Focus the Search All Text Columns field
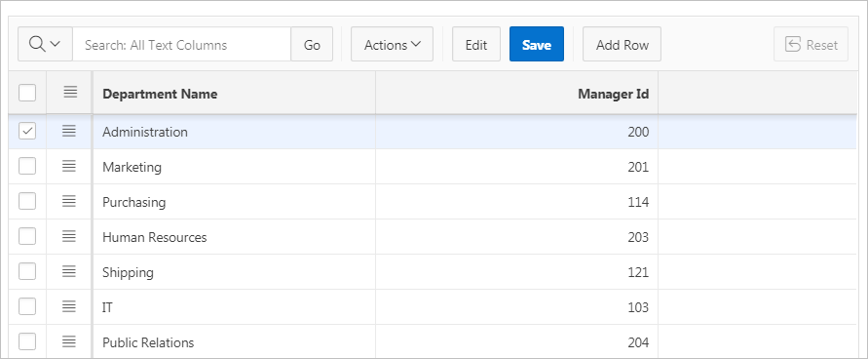The image size is (868, 359). (181, 44)
